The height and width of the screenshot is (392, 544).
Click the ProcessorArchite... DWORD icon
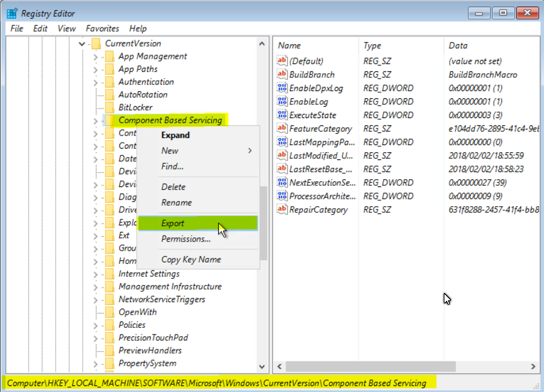282,196
